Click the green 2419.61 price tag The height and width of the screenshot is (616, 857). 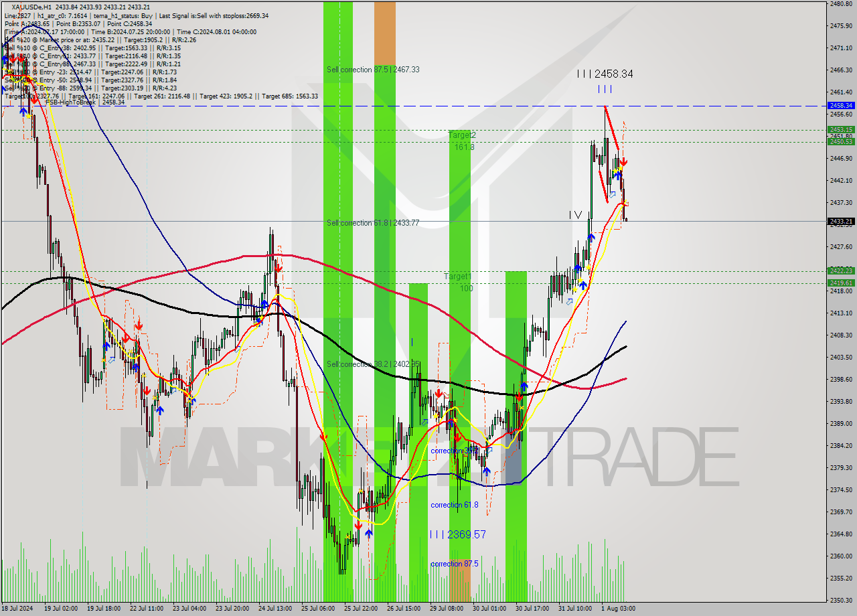point(841,283)
